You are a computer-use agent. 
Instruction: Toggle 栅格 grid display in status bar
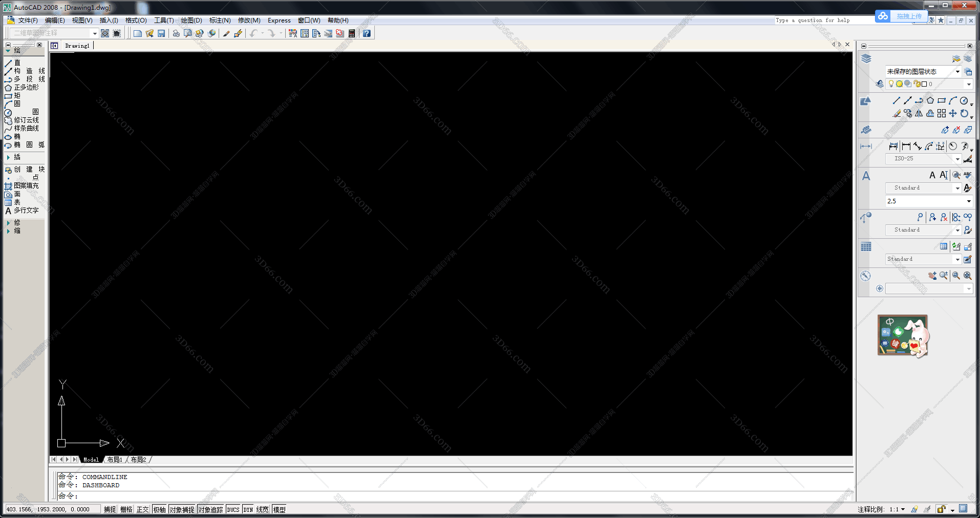pyautogui.click(x=126, y=509)
